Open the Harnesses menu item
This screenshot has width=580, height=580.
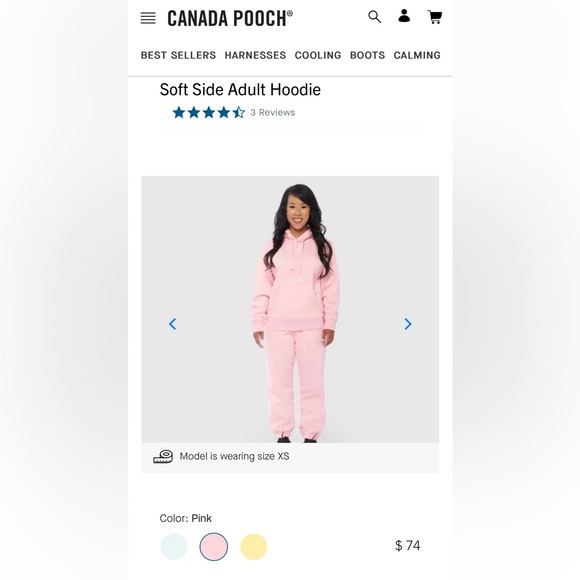[255, 55]
